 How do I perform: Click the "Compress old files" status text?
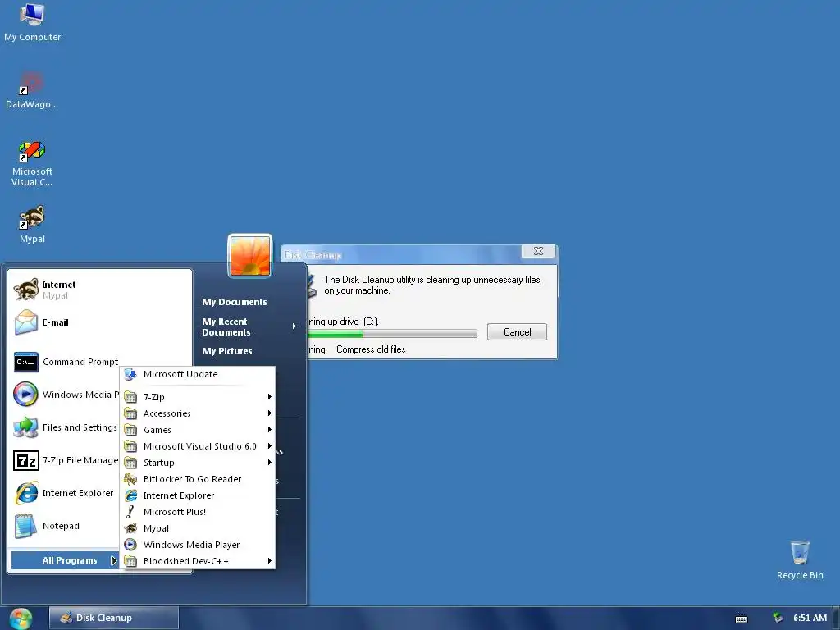tap(371, 349)
